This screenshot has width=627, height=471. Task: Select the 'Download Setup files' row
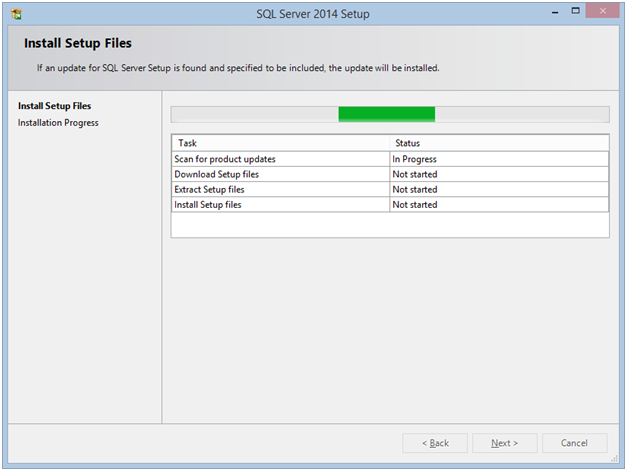point(390,174)
